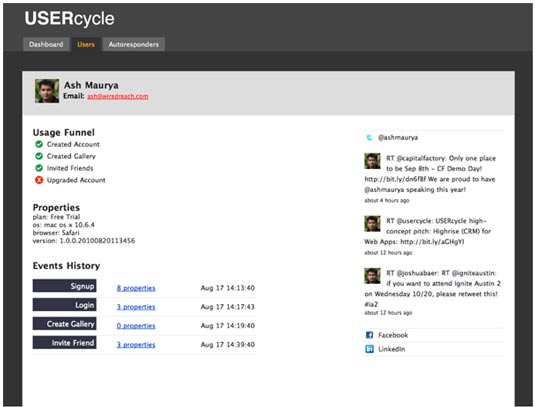Click the Properties heading
This screenshot has height=407, width=535.
tap(56, 207)
